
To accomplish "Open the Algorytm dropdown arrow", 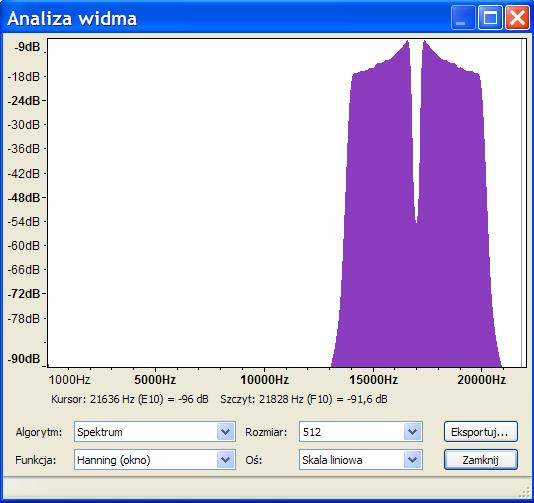I will coord(225,432).
